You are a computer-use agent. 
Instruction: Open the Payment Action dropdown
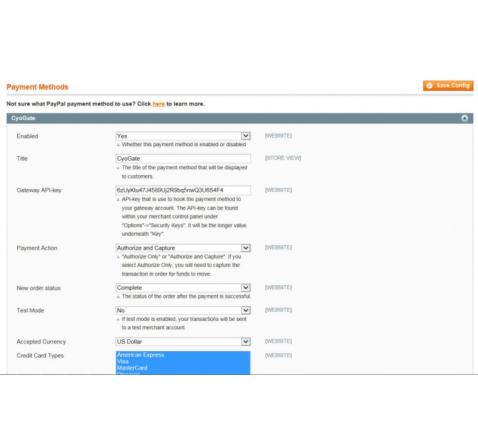tap(183, 248)
